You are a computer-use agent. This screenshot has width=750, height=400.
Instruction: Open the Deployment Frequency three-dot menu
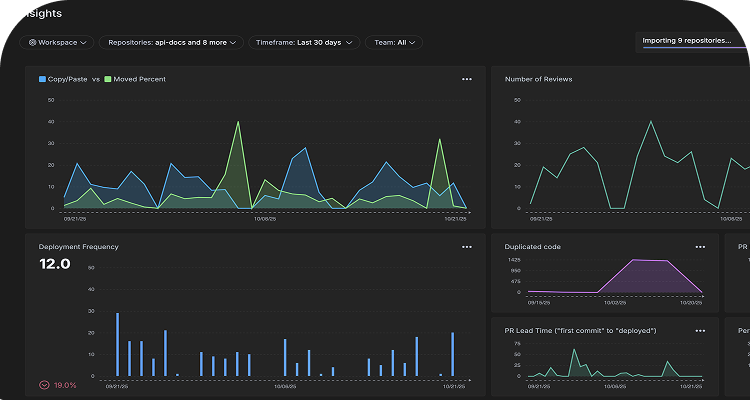tap(466, 247)
